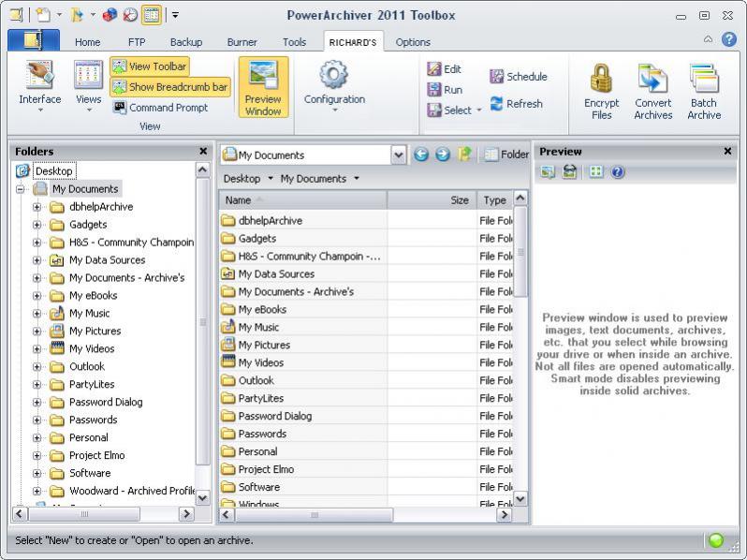Close the Preview panel

pos(727,151)
